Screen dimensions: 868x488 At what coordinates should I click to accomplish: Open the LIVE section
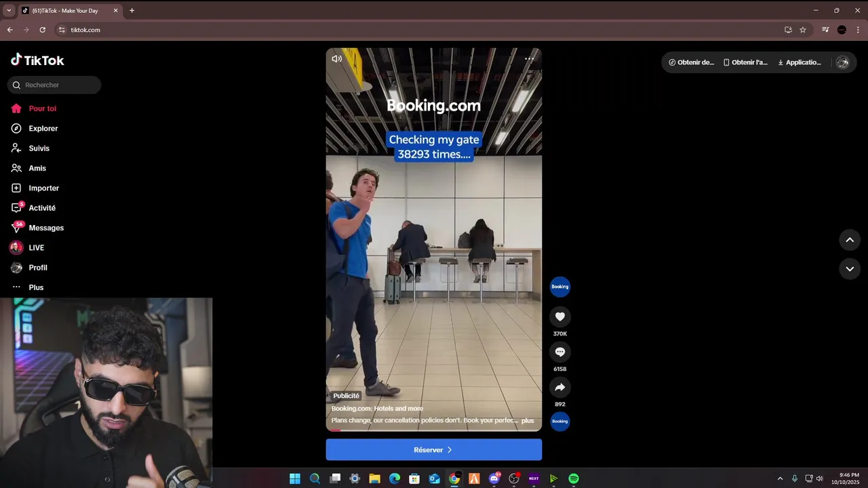[x=28, y=247]
